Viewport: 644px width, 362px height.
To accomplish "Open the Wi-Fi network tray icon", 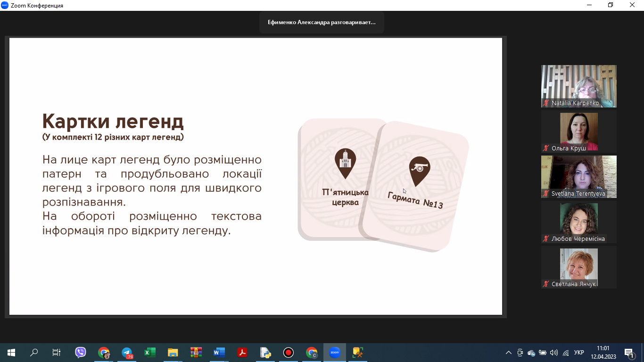I will pos(566,353).
